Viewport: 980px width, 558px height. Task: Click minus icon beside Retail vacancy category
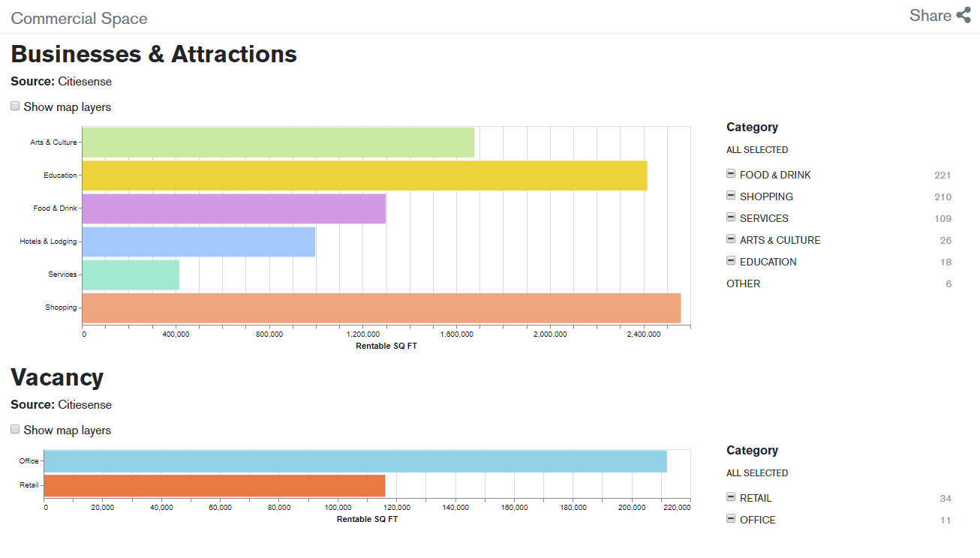pyautogui.click(x=731, y=497)
